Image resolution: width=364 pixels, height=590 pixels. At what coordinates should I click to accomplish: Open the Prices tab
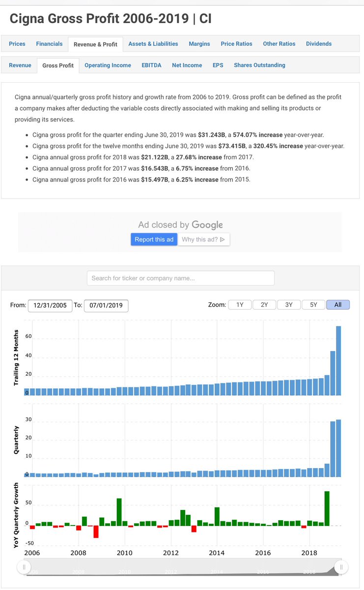click(17, 44)
